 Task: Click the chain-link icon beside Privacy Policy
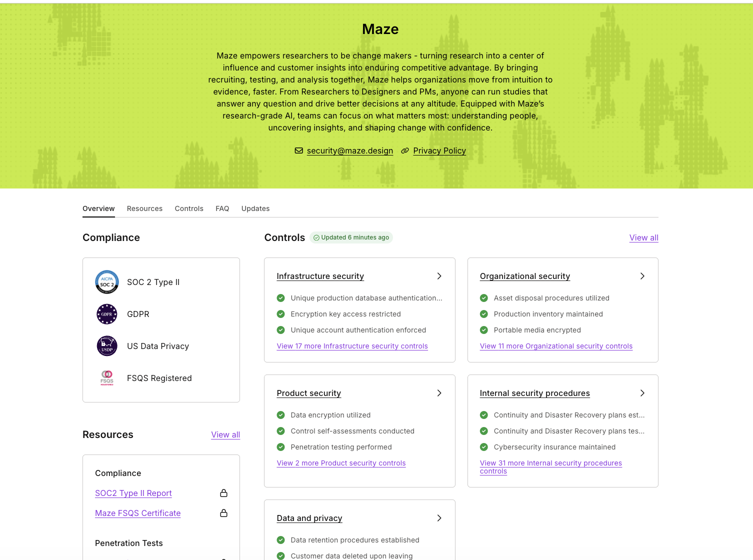(x=405, y=150)
